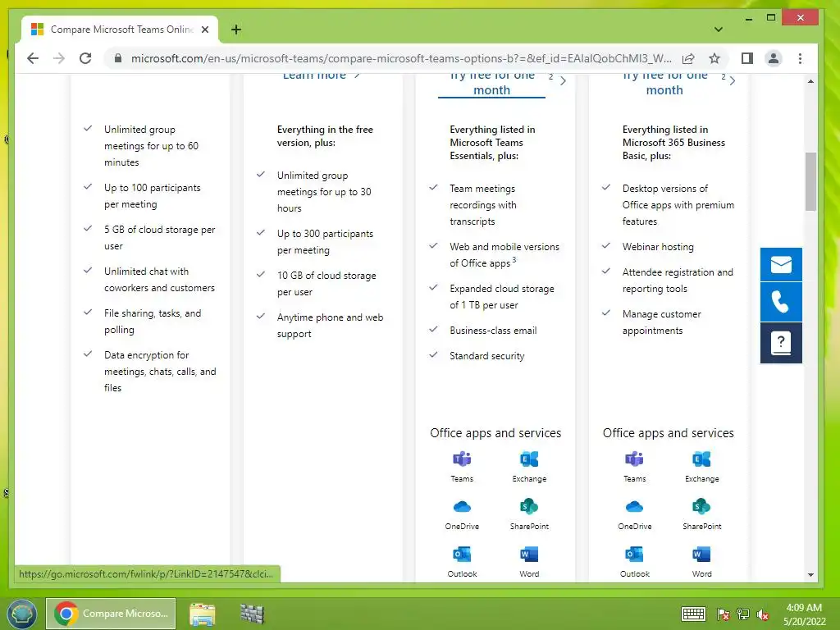840x630 pixels.
Task: Click the scroll up arrow
Action: click(x=810, y=81)
